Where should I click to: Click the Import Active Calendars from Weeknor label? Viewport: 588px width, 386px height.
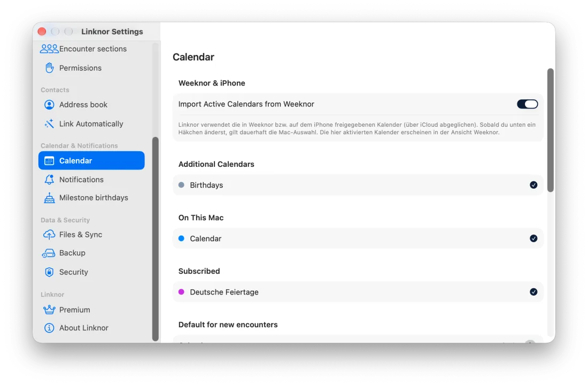(246, 104)
